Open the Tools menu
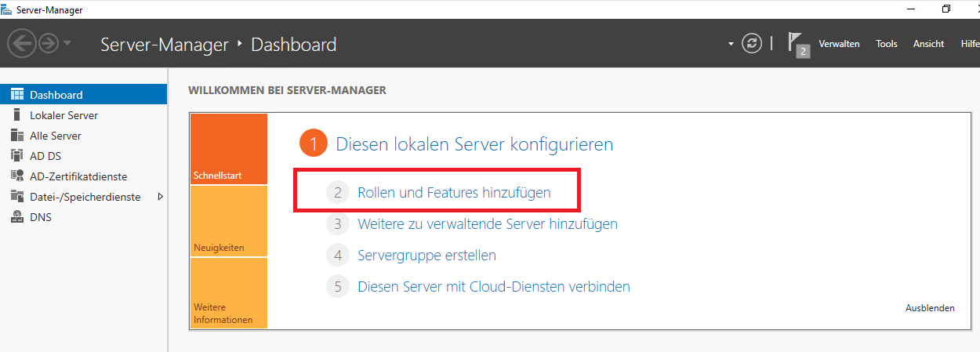The width and height of the screenshot is (980, 352). (887, 44)
